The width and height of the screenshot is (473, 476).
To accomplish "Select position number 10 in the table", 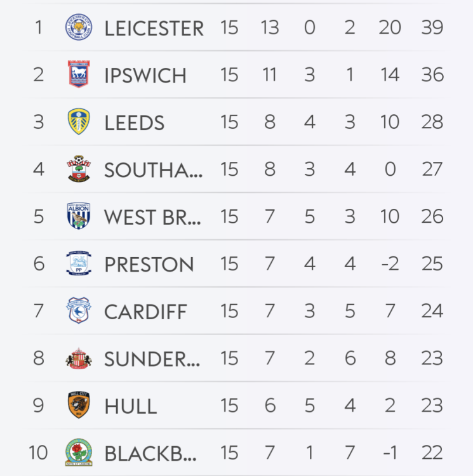I will pyautogui.click(x=38, y=453).
